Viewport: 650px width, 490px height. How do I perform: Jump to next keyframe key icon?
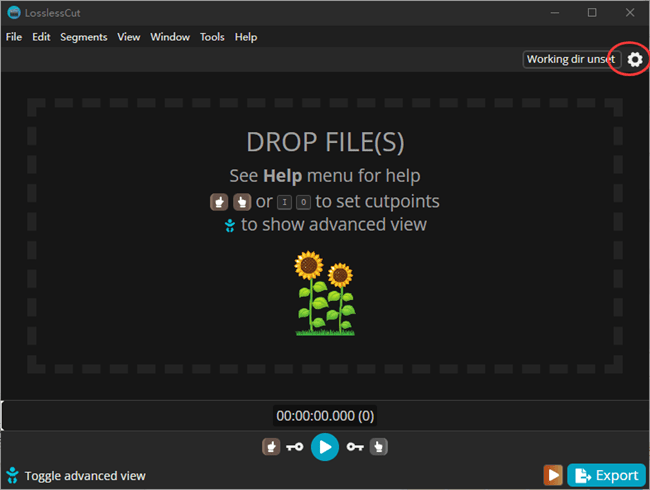coord(354,447)
